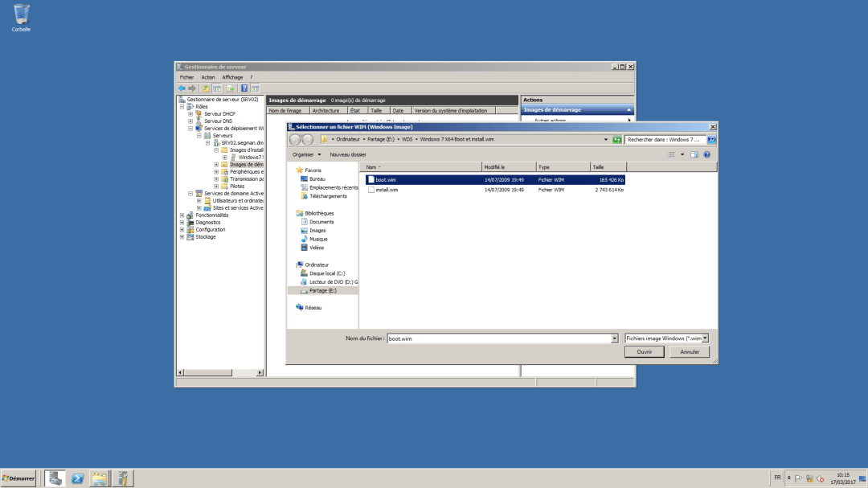This screenshot has width=868, height=488.
Task: Click the help icon in the WIM dialog
Action: pyautogui.click(x=706, y=154)
